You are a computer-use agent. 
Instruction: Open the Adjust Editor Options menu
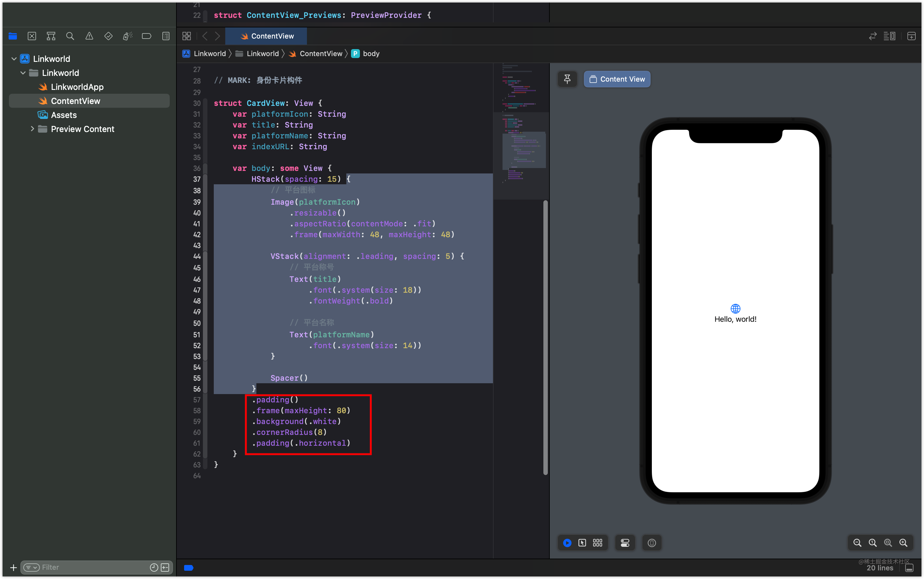pyautogui.click(x=890, y=36)
